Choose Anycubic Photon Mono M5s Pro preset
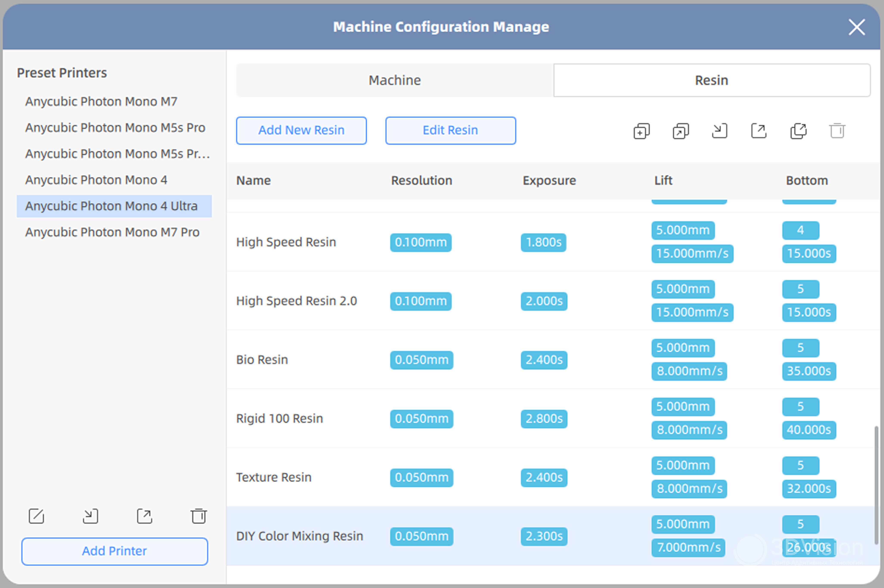The height and width of the screenshot is (588, 884). pyautogui.click(x=115, y=127)
